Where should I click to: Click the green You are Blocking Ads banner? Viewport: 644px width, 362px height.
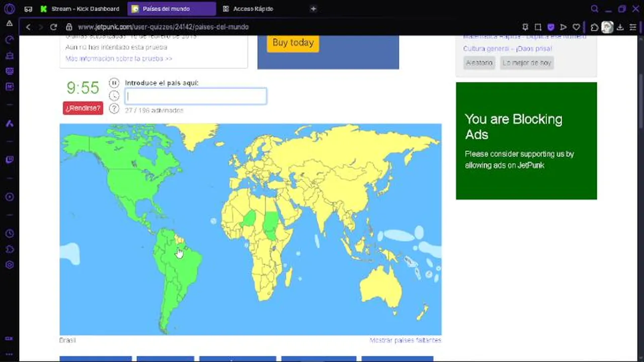click(526, 141)
